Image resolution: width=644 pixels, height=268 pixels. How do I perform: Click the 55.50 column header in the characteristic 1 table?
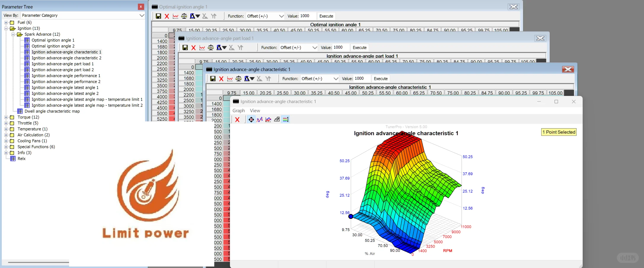[385, 93]
